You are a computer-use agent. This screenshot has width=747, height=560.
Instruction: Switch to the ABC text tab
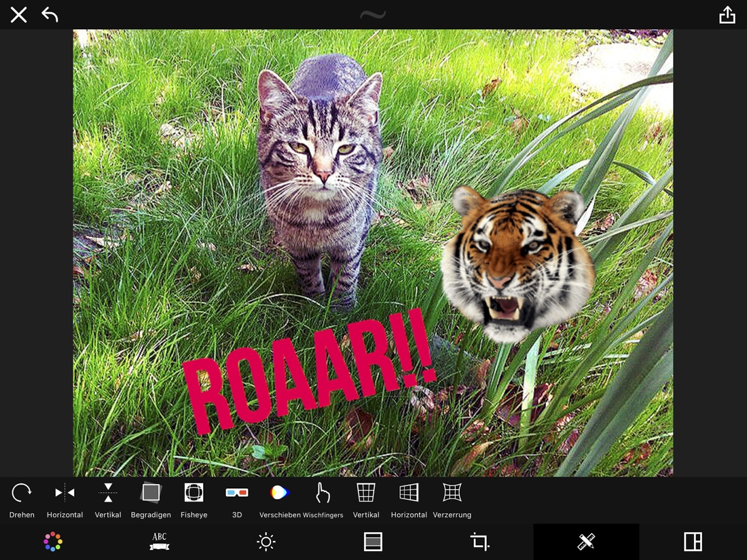pos(160,542)
